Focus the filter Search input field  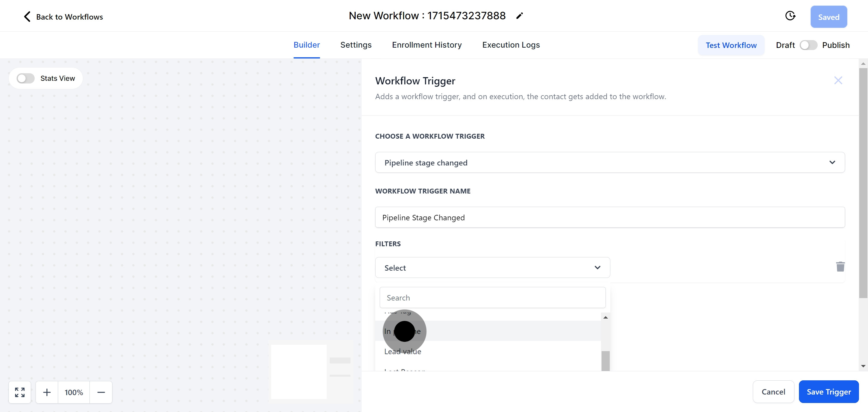pyautogui.click(x=492, y=298)
